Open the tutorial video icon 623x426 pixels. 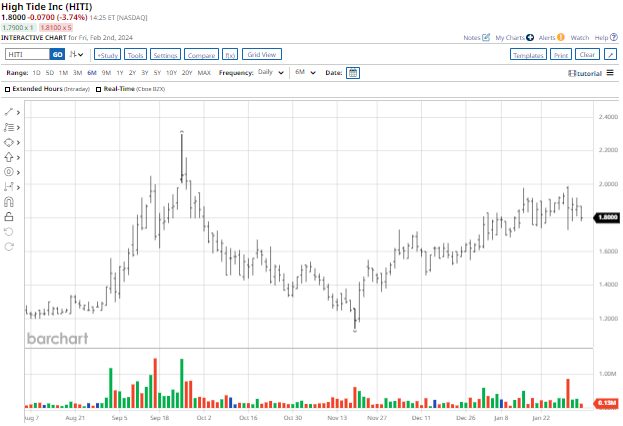[x=572, y=73]
